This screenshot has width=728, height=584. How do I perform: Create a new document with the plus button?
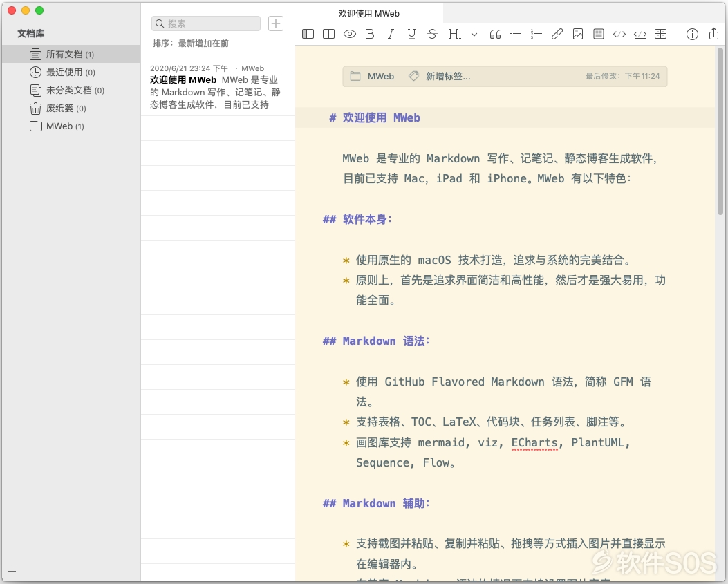[276, 23]
